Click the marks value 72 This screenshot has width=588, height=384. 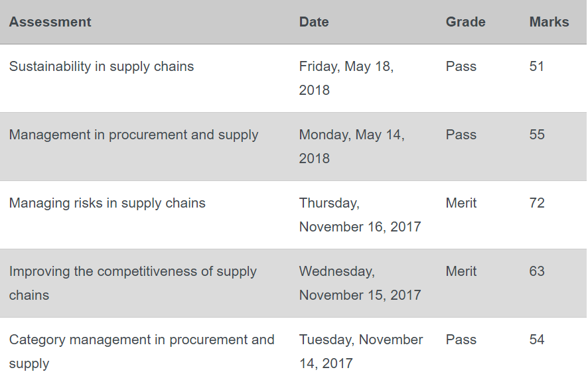pyautogui.click(x=537, y=203)
